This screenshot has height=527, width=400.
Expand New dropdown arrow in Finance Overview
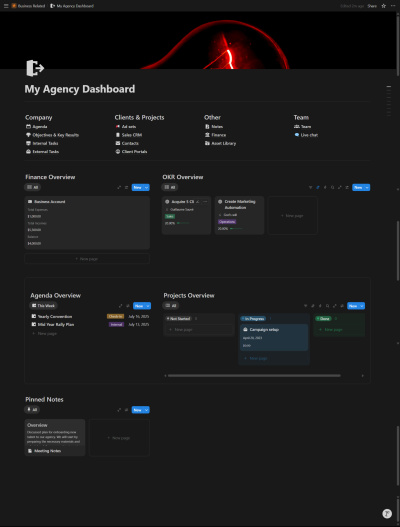tap(147, 188)
